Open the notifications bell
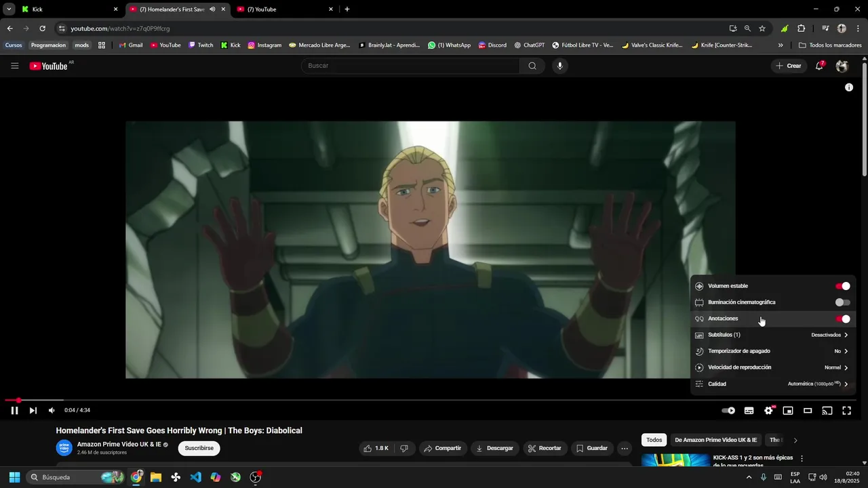Image resolution: width=868 pixels, height=488 pixels. (819, 66)
